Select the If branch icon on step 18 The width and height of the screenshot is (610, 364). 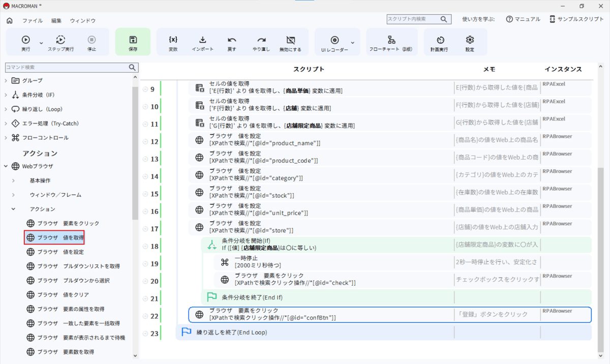[x=212, y=245]
